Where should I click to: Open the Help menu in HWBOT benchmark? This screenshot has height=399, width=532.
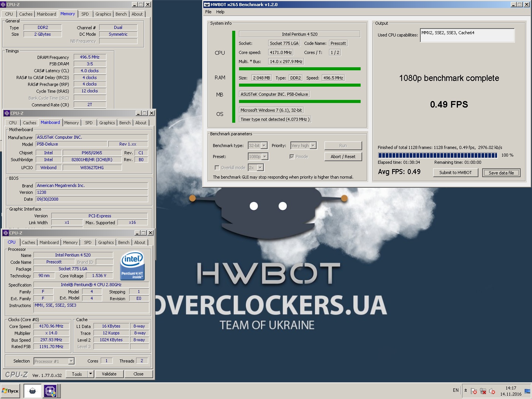(x=220, y=12)
